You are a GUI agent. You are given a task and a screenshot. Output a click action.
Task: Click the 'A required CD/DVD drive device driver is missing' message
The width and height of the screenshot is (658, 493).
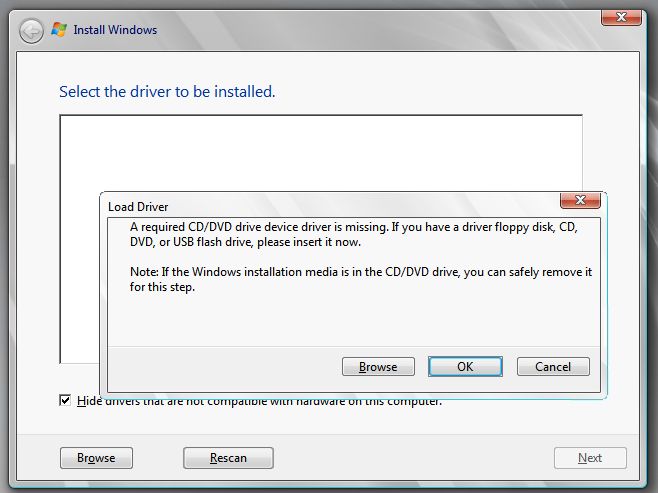pos(354,235)
